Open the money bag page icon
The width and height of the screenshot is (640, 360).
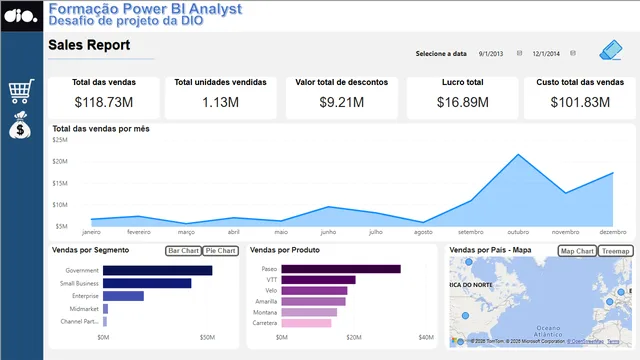click(x=20, y=125)
